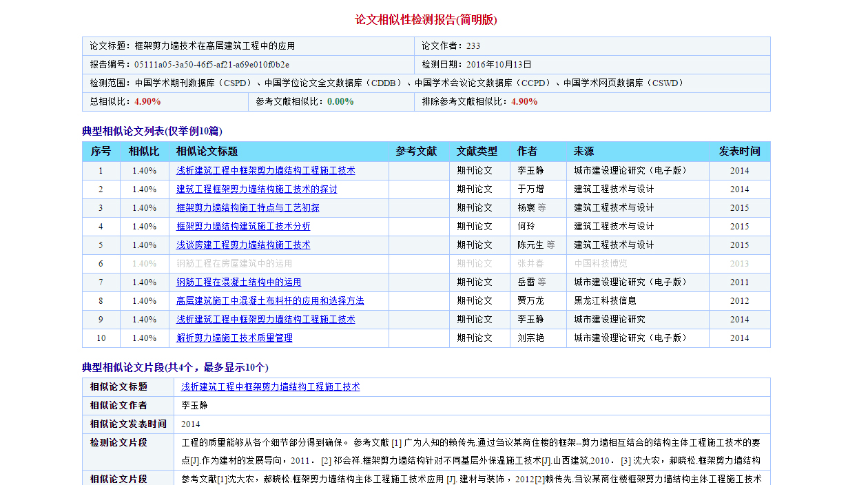Image resolution: width=868 pixels, height=485 pixels.
Task: Click link 高层建筑施工中混凝土布料杆的应用和选择方法
Action: 270,300
